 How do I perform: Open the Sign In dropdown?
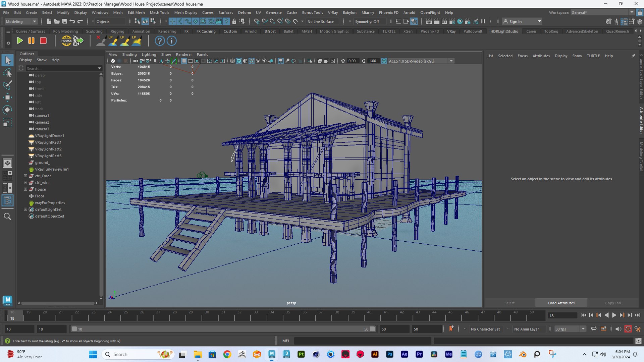pyautogui.click(x=522, y=21)
